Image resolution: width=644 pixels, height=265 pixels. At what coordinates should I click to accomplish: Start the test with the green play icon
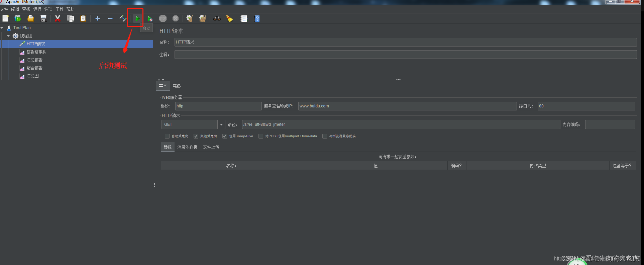137,18
